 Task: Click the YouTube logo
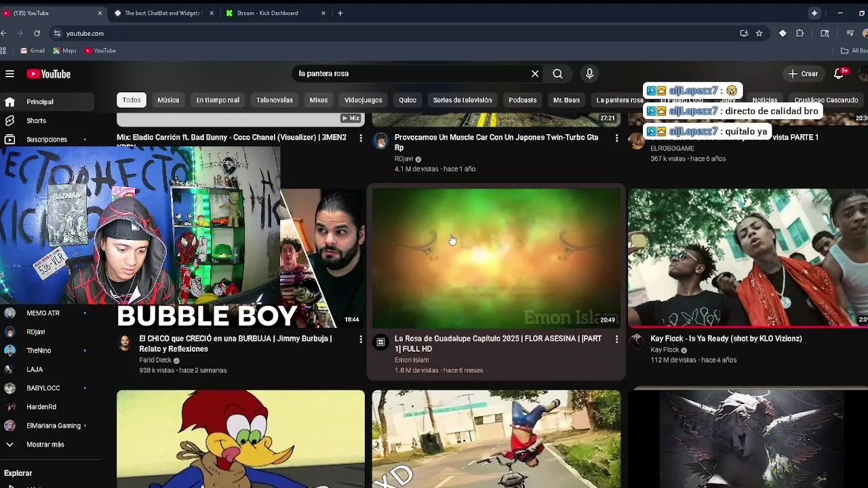49,74
